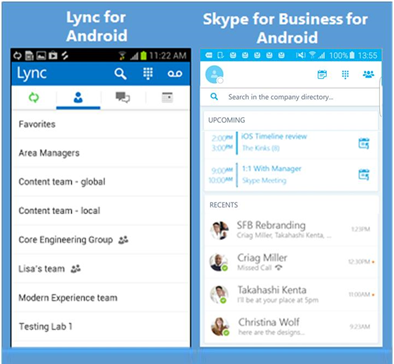The image size is (394, 364).
Task: Switch to the Lync conversations chat tab
Action: point(123,97)
